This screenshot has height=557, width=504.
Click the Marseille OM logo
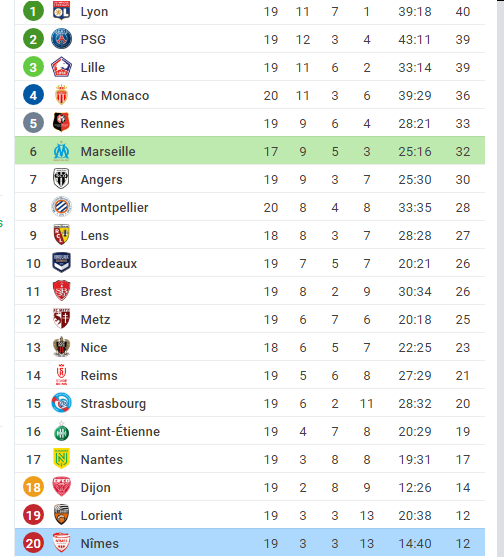(61, 151)
